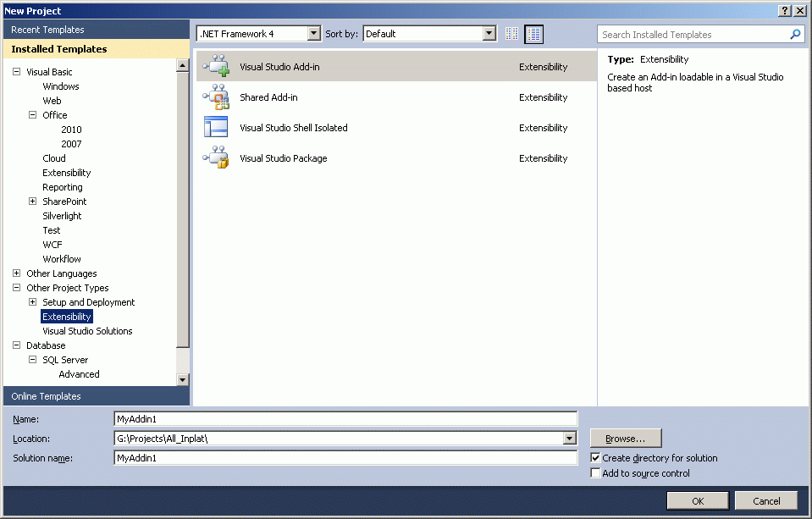This screenshot has height=519, width=812.
Task: Select Windows under Visual Basic
Action: point(61,86)
